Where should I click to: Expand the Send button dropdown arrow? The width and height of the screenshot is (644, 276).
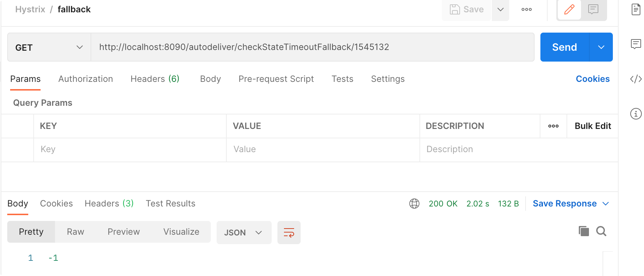(601, 47)
